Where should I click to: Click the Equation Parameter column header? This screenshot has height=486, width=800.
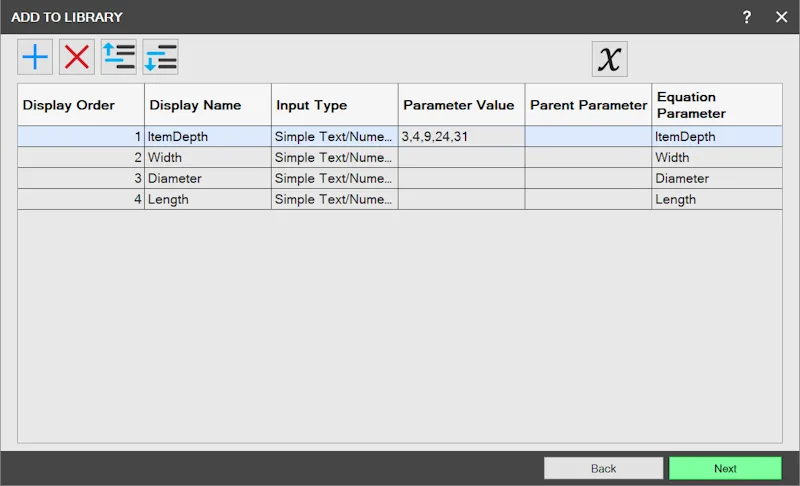click(x=717, y=105)
